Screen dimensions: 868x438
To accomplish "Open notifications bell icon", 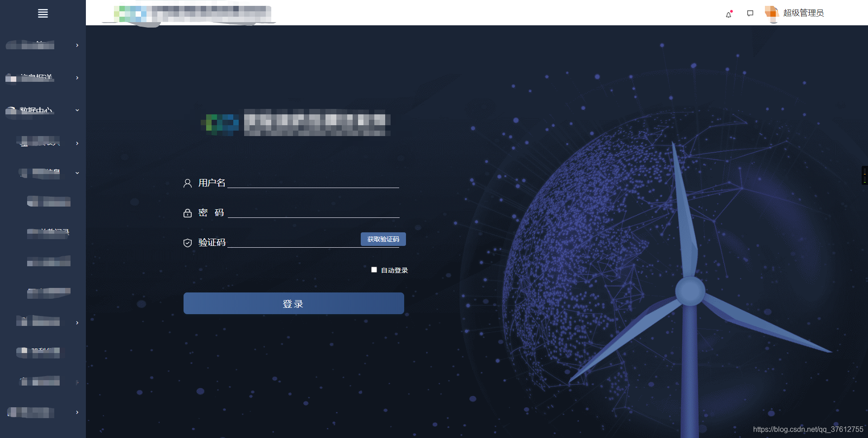I will pos(729,14).
